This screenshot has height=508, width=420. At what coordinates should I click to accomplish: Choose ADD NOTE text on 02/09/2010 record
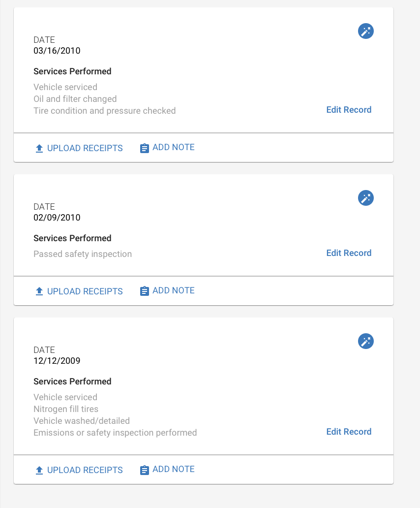point(174,290)
